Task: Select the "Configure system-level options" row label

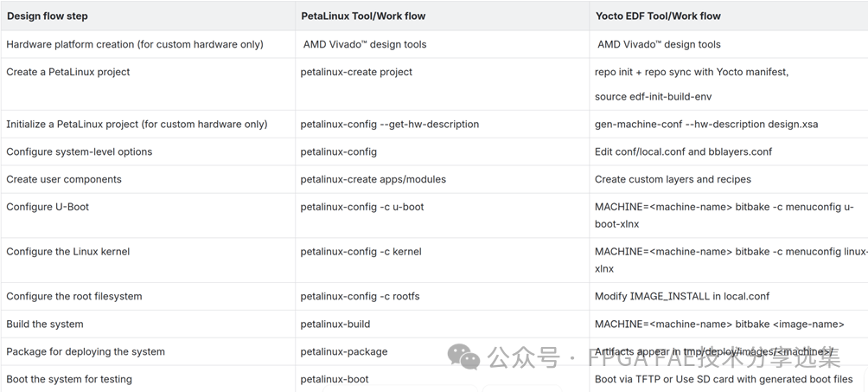Action: coord(80,151)
